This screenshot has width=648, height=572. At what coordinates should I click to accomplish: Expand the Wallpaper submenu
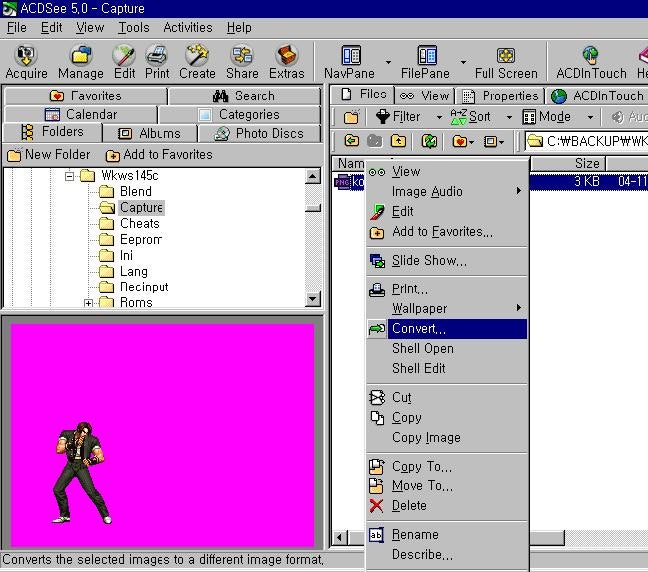pos(518,308)
